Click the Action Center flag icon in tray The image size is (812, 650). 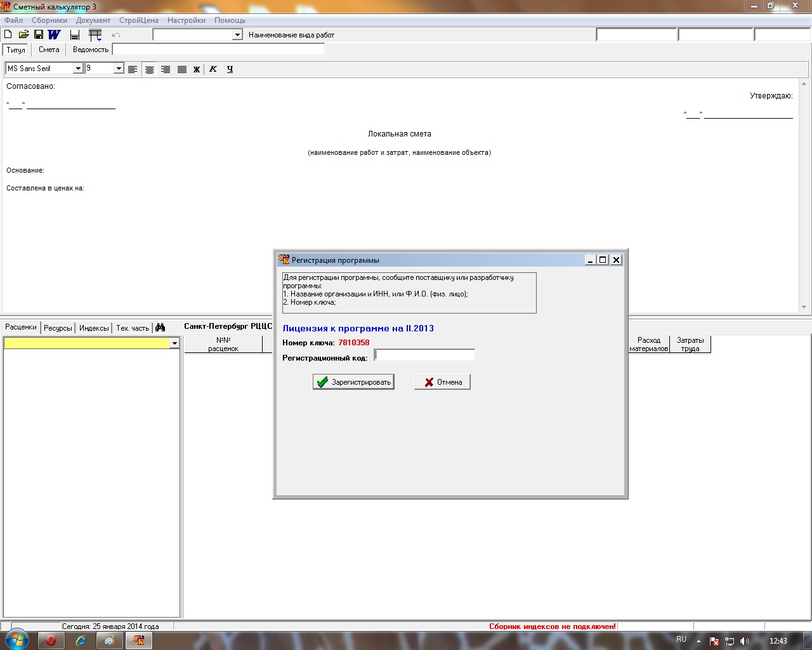714,641
